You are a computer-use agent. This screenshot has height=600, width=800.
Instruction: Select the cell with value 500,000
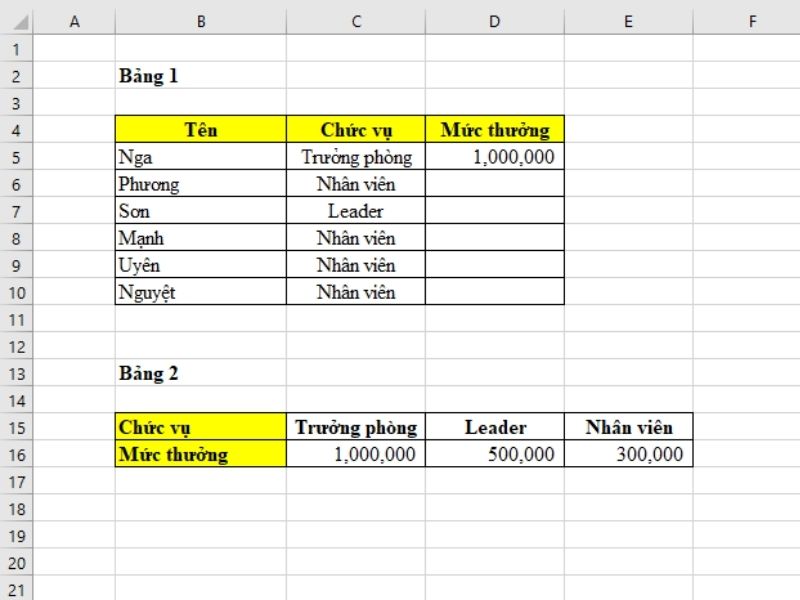pos(494,454)
